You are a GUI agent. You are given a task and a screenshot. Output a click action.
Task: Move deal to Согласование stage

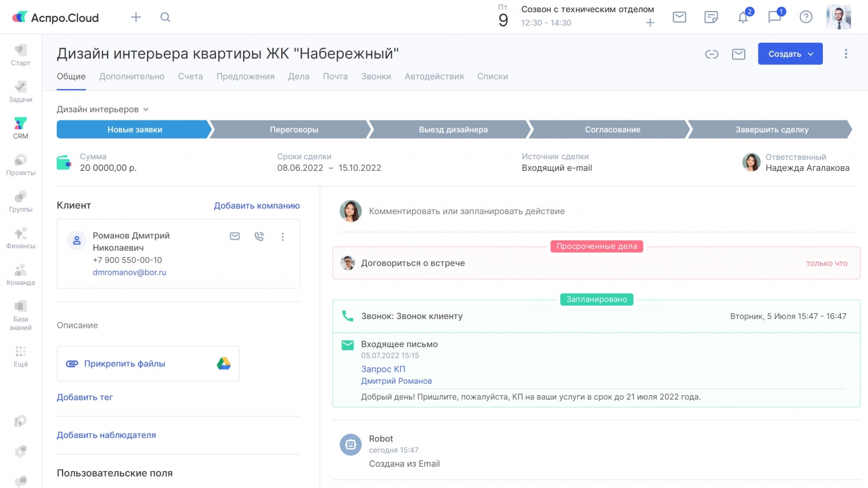tap(612, 130)
